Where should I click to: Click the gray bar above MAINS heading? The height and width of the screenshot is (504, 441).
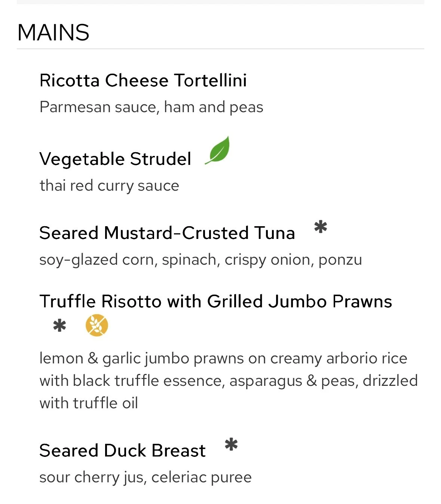[x=220, y=2]
